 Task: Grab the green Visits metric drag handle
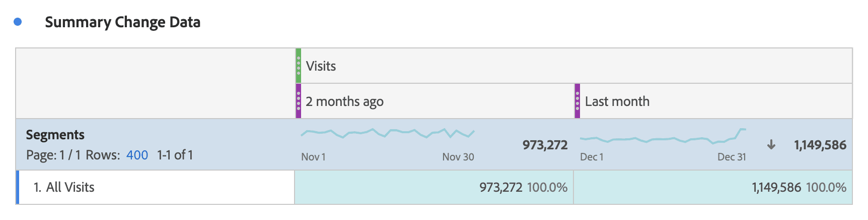coord(299,66)
